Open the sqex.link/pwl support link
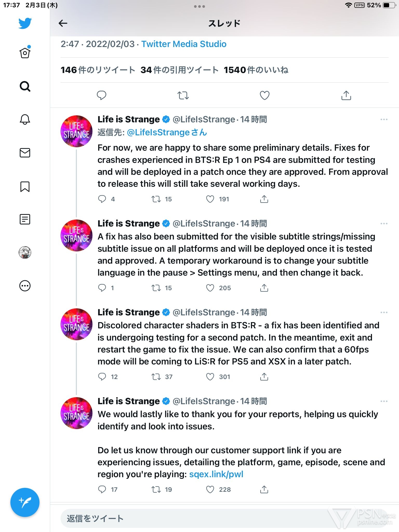 point(216,474)
